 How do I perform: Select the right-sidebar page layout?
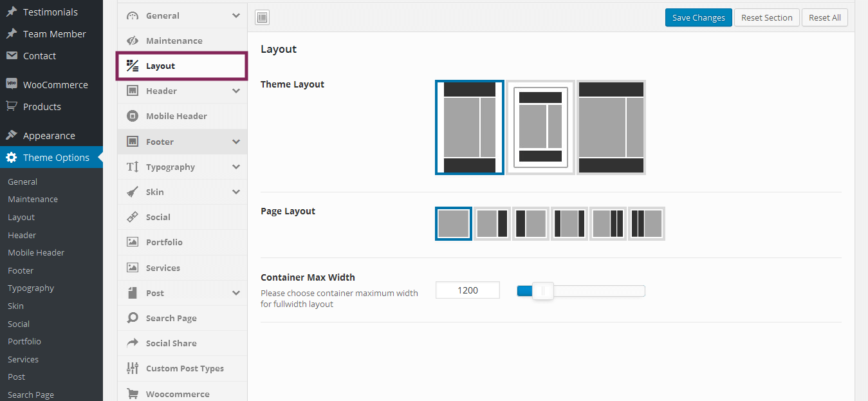[492, 223]
